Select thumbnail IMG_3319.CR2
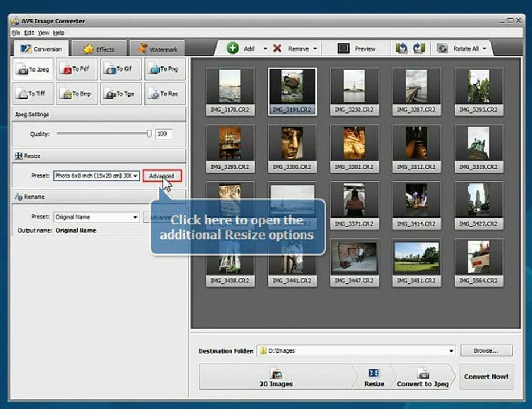Viewport: 532px width, 409px height. [x=479, y=148]
